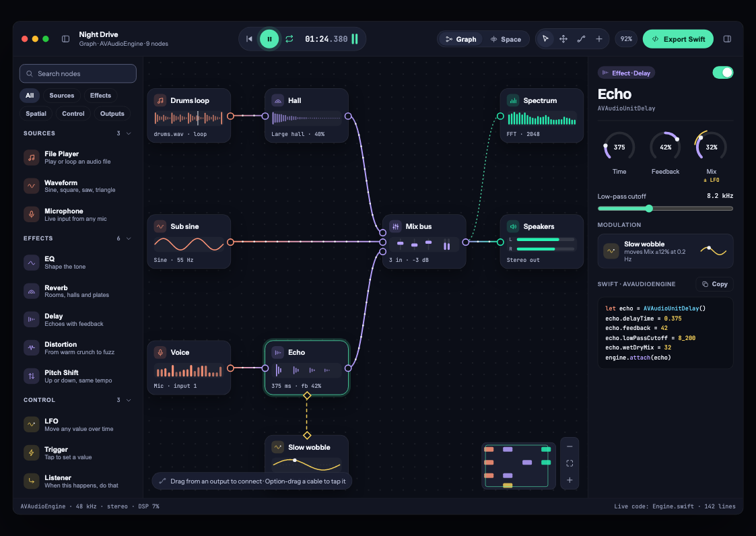
Task: Disable the Echo effect toggle switch
Action: (723, 73)
